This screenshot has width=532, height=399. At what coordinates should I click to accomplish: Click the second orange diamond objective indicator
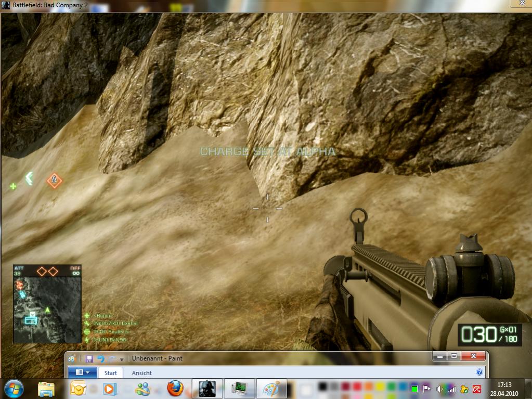(x=53, y=272)
